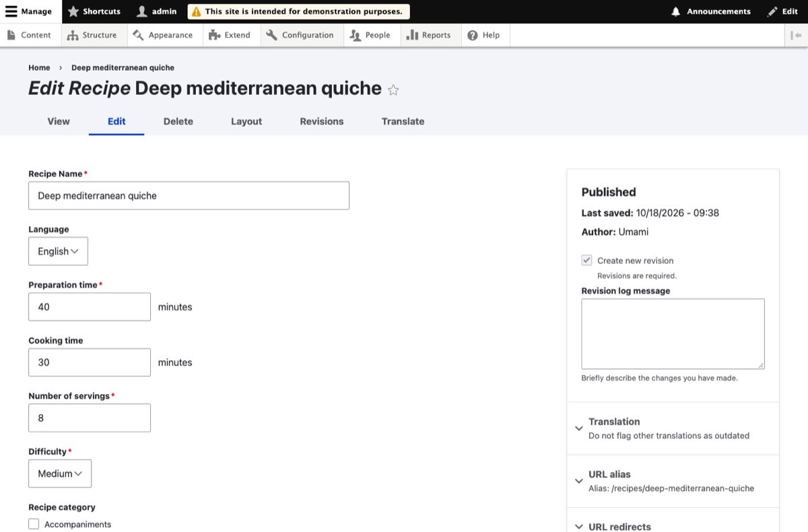Screen dimensions: 808x532
Task: Open the Delete tab
Action: point(178,121)
